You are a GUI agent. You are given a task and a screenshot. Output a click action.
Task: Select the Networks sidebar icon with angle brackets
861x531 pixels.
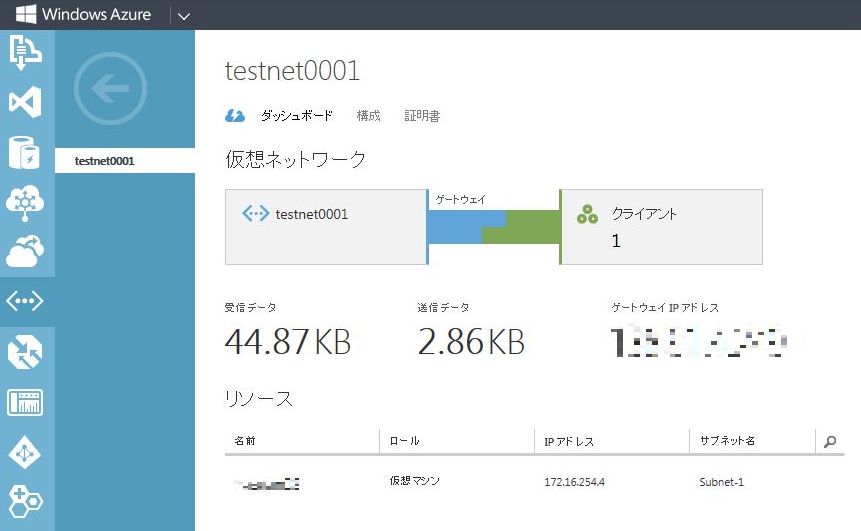pyautogui.click(x=25, y=301)
